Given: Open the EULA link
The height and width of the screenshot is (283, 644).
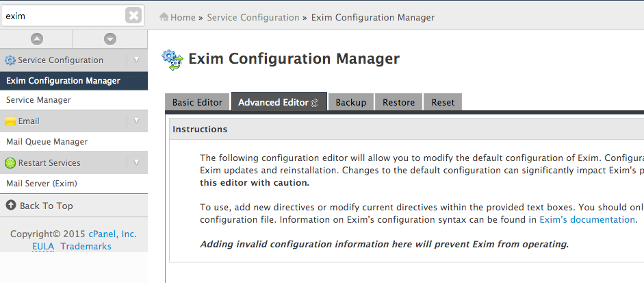Looking at the screenshot, I should click(x=43, y=246).
